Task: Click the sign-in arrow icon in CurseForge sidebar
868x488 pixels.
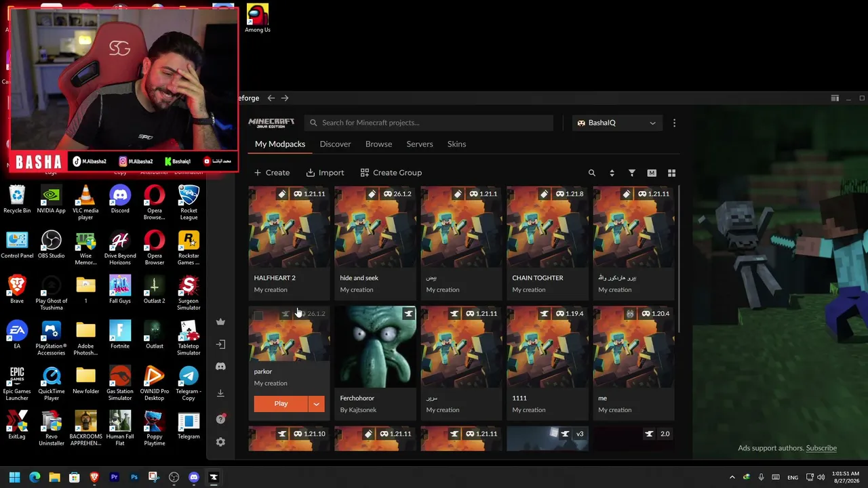Action: (220, 344)
